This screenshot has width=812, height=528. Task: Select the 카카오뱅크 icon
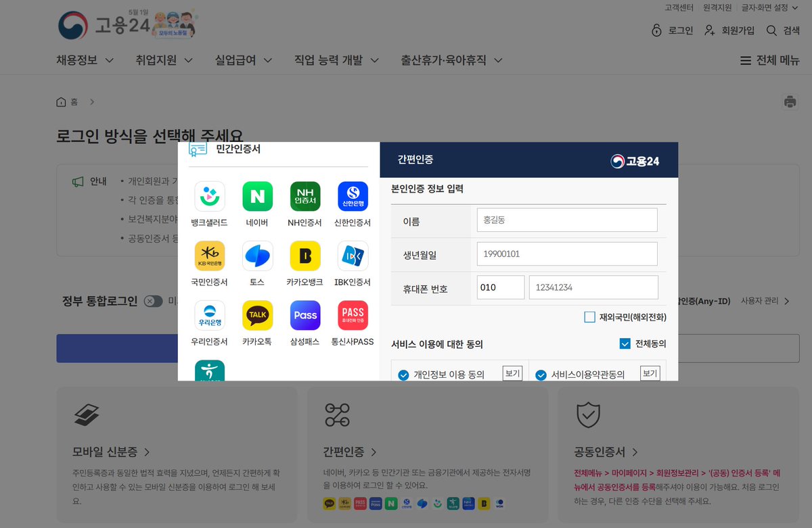click(x=305, y=256)
